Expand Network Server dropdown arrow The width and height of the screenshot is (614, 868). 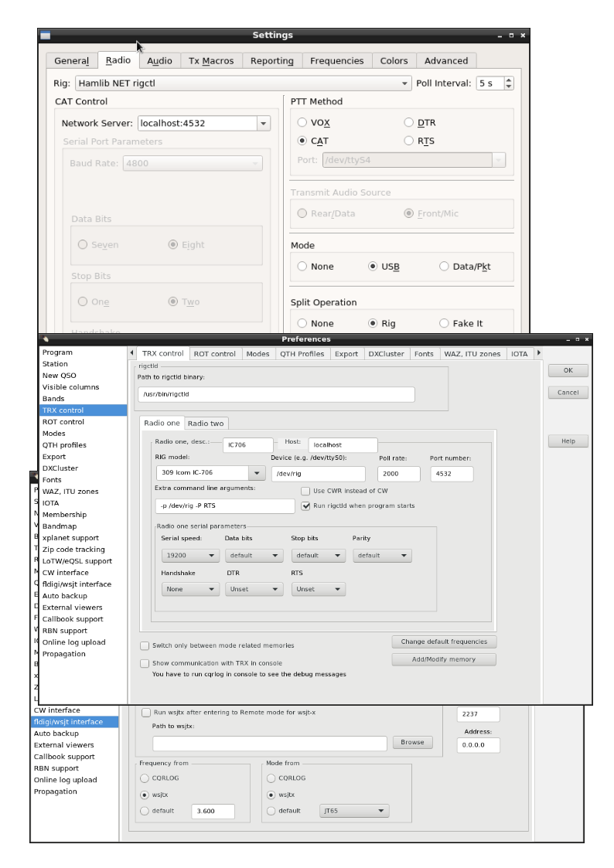pos(264,124)
